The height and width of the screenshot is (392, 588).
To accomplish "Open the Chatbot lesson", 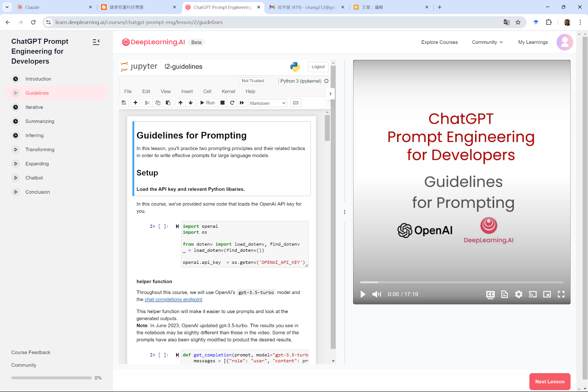I will 57,178.
